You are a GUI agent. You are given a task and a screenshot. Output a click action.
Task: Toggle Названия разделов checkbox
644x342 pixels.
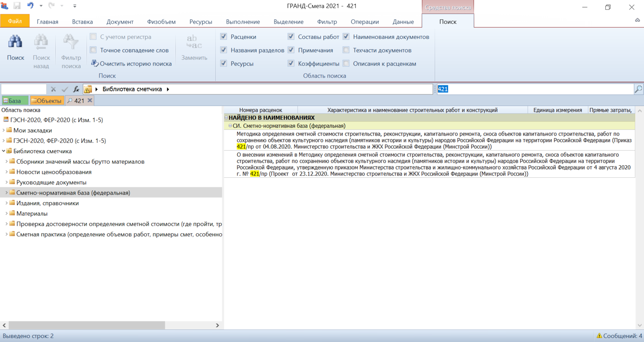tap(224, 50)
